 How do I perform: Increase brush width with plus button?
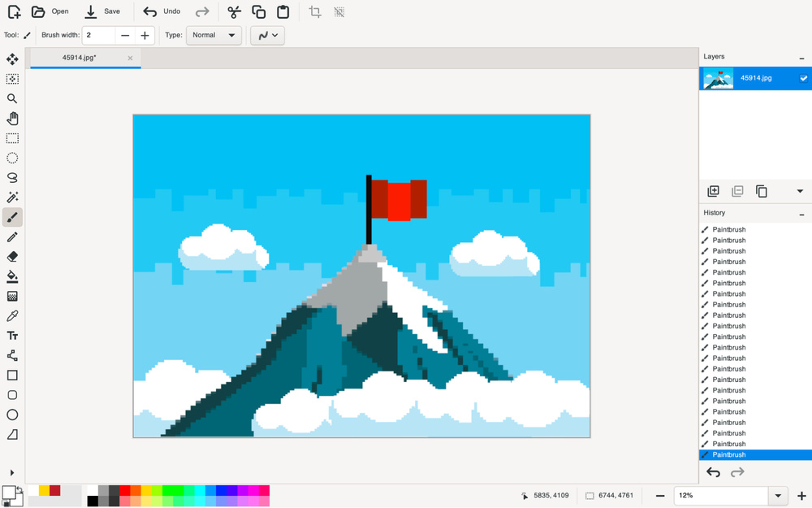(145, 35)
